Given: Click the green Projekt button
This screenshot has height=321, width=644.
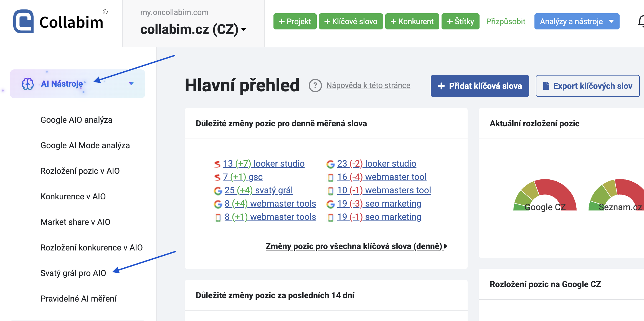Looking at the screenshot, I should pyautogui.click(x=295, y=21).
